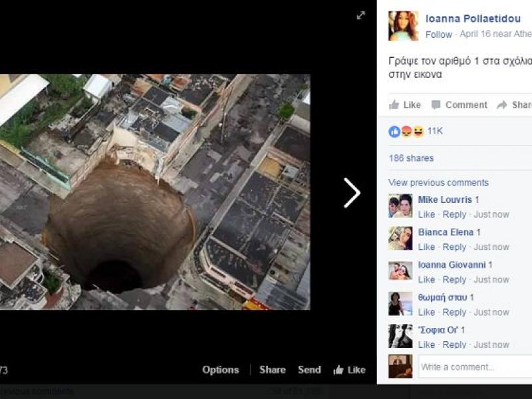Screen dimensions: 532x399
Task: Click the sinkhole photo
Action: pos(154,192)
